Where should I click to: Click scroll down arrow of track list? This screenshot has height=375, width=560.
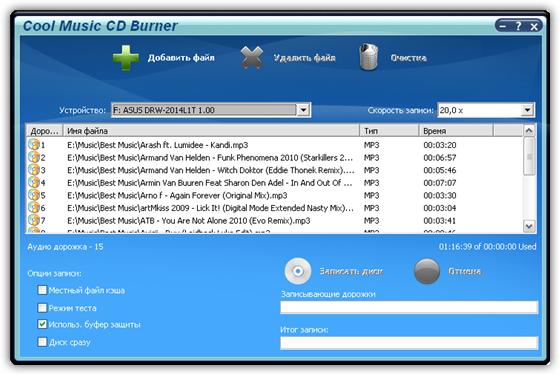pyautogui.click(x=529, y=226)
